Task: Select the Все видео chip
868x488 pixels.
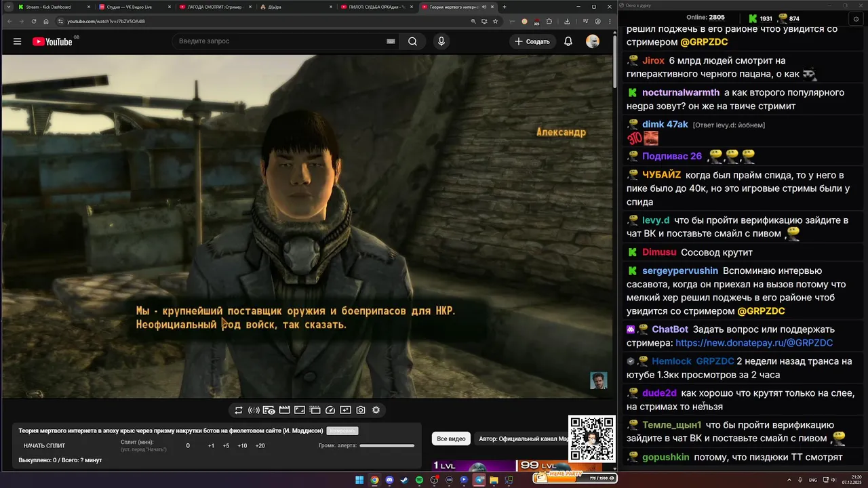Action: tap(451, 439)
